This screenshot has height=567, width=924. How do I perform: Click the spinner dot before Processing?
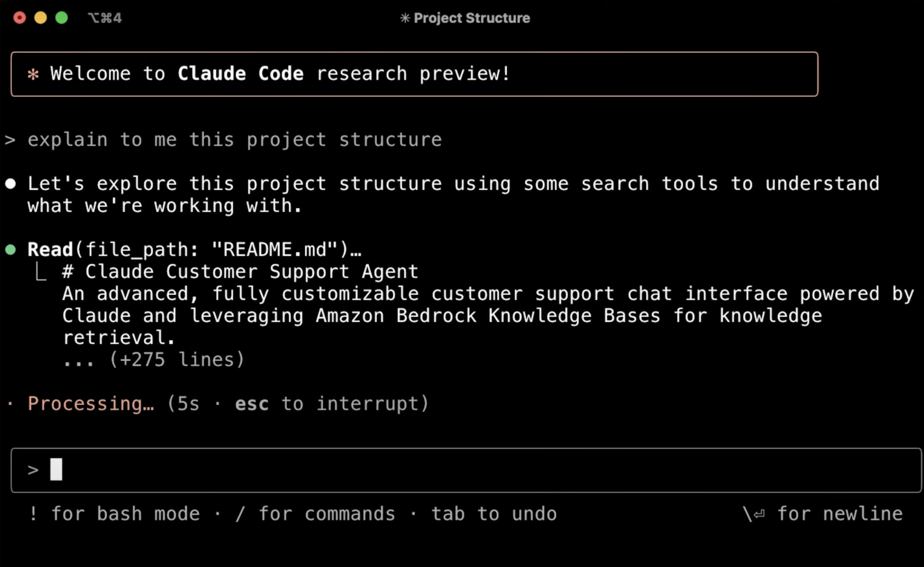[x=11, y=404]
